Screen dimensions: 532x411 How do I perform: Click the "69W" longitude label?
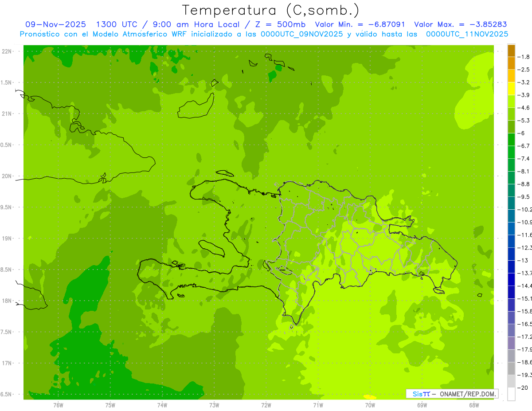click(422, 405)
